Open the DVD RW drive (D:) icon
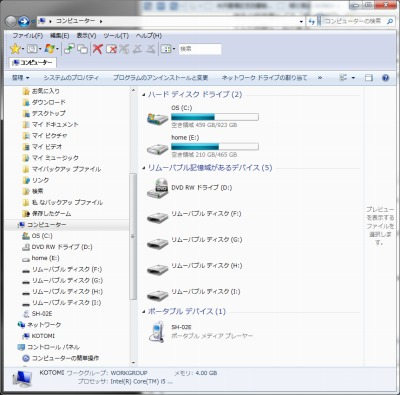The image size is (400, 395). tap(157, 188)
